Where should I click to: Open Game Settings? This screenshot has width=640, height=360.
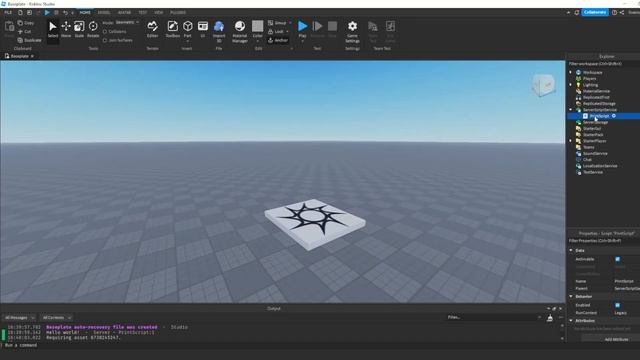pyautogui.click(x=352, y=31)
